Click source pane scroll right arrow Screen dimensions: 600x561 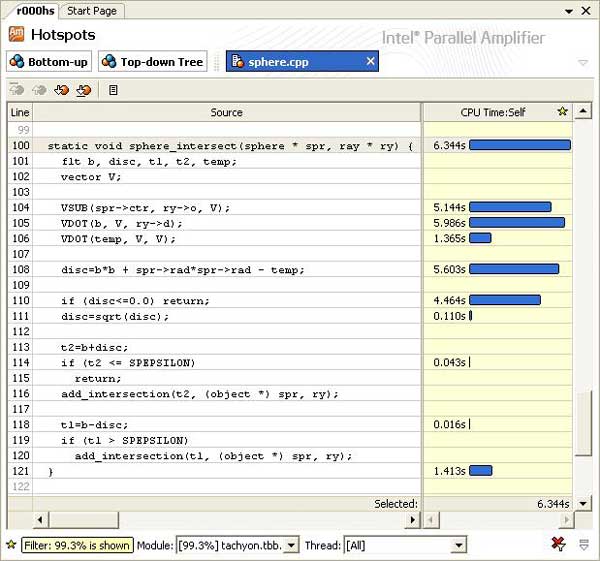[x=412, y=520]
